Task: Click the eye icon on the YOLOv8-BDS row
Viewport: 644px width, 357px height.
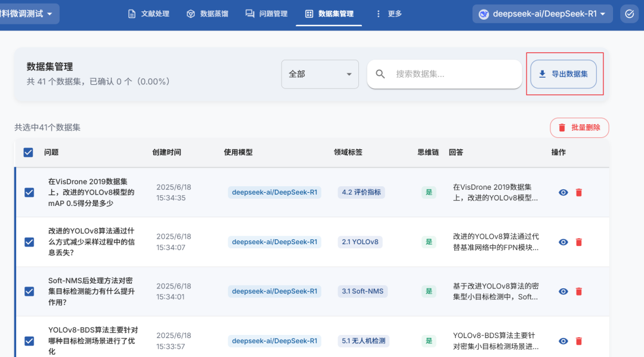Action: pos(563,341)
